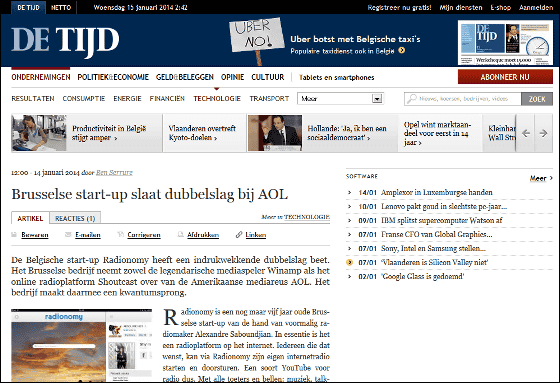Open the E-shop link
The height and width of the screenshot is (383, 560).
click(500, 8)
